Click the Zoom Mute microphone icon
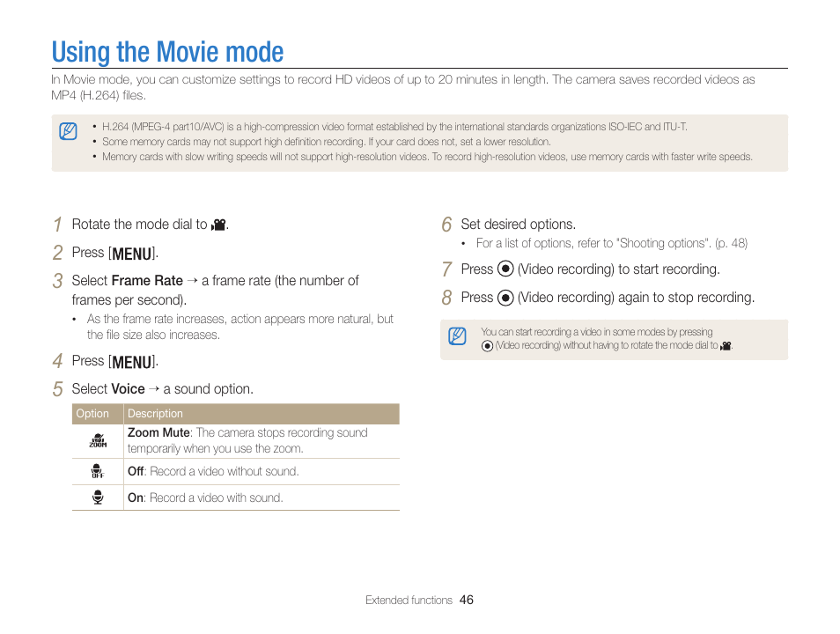The height and width of the screenshot is (634, 840). click(x=98, y=440)
